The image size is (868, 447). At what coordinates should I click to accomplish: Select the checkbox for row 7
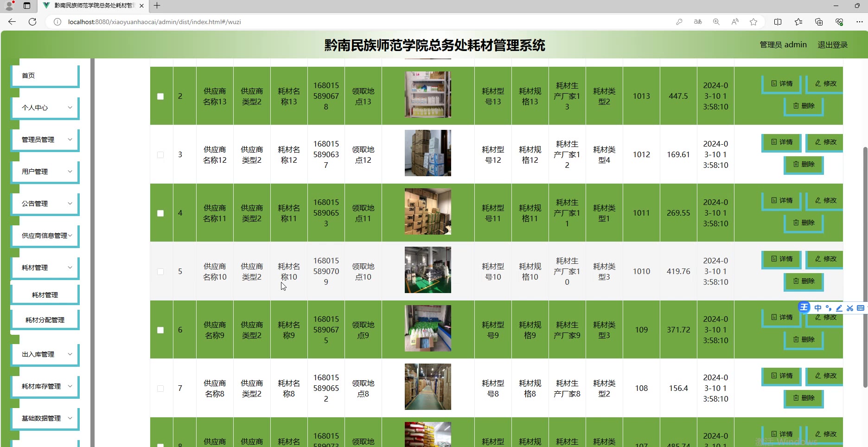tap(160, 389)
